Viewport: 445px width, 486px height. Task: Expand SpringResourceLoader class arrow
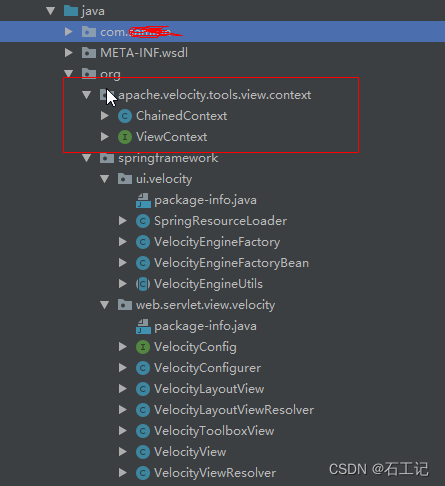(123, 221)
